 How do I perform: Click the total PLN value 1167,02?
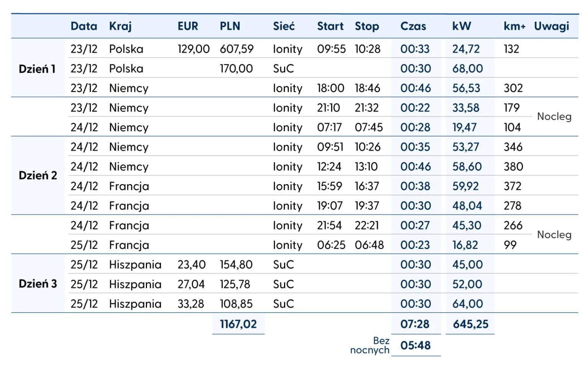pyautogui.click(x=238, y=324)
